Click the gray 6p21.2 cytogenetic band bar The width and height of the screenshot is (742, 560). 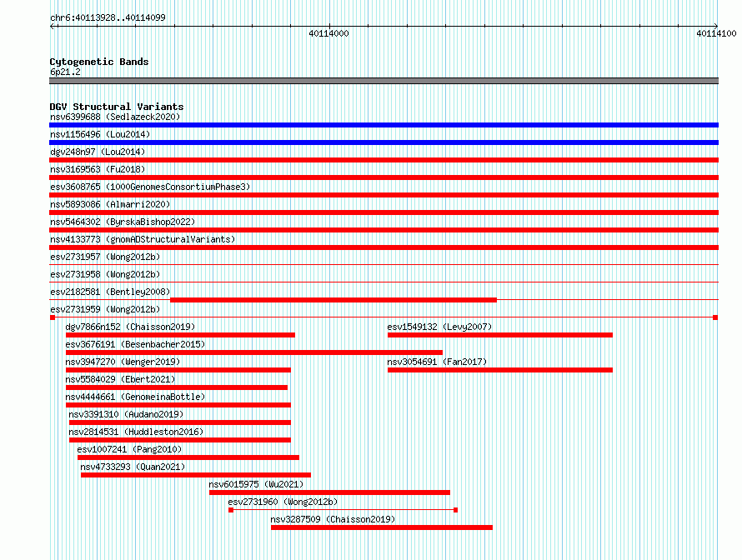[384, 81]
